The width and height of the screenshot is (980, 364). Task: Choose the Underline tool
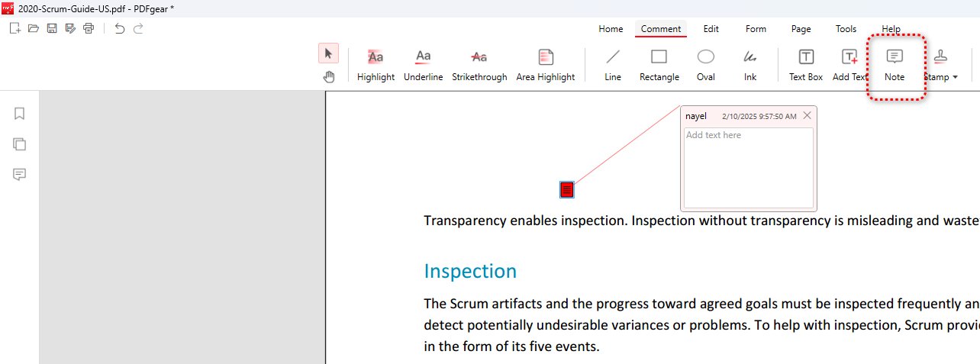pyautogui.click(x=423, y=65)
